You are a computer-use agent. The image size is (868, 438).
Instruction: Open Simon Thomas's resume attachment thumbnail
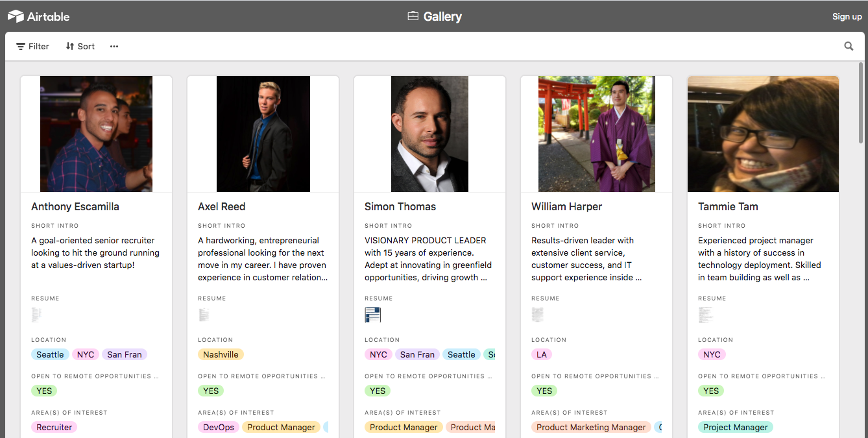[x=372, y=315]
